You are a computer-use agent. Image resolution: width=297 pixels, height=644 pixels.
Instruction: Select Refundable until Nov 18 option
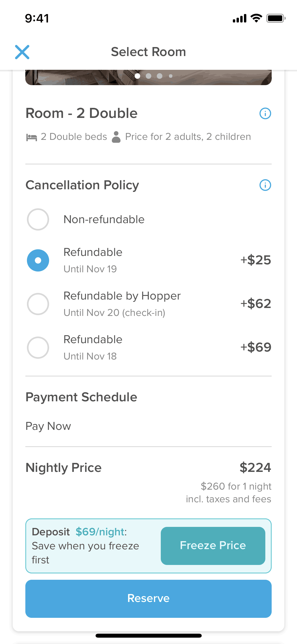[38, 348]
